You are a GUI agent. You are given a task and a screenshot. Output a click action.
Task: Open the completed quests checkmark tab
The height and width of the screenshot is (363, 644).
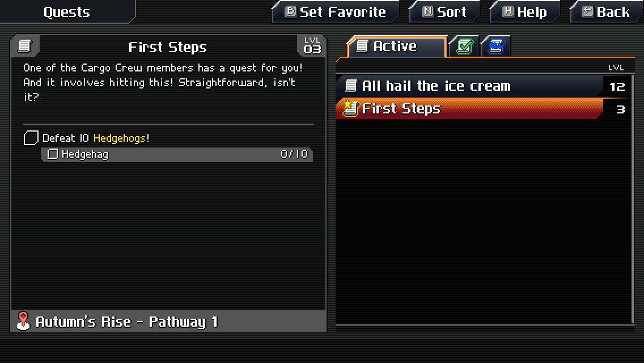pyautogui.click(x=464, y=47)
